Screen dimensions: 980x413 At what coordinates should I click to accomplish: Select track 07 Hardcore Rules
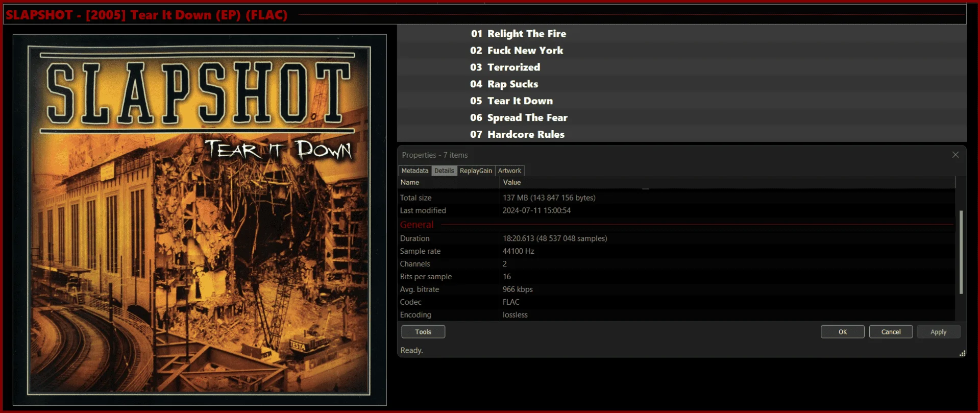click(x=681, y=134)
